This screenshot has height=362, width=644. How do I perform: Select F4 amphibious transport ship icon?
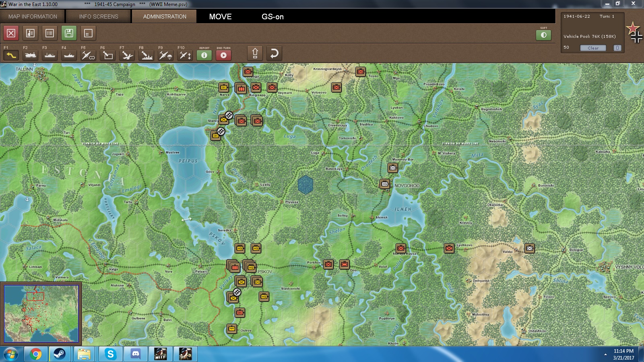click(69, 55)
